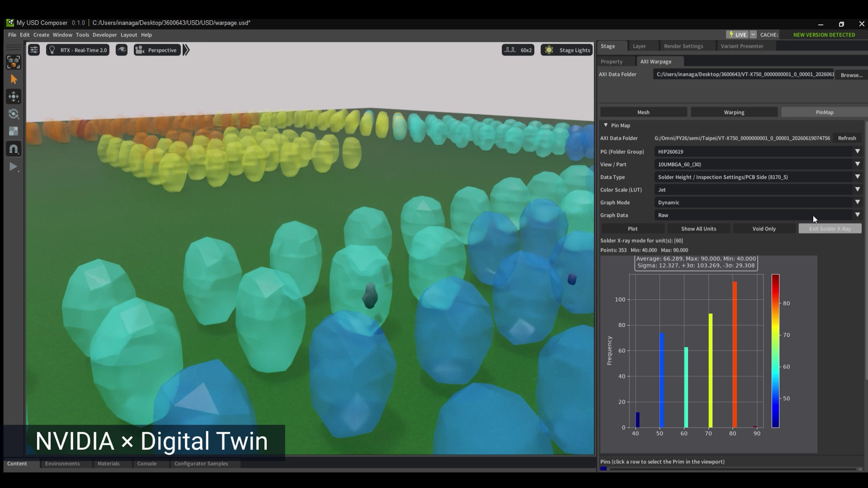Open the PG (Folder Group) dropdown

point(758,152)
